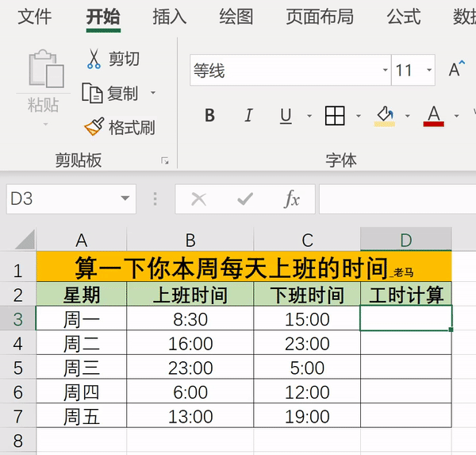Select the cell containing 5:00

pyautogui.click(x=307, y=368)
